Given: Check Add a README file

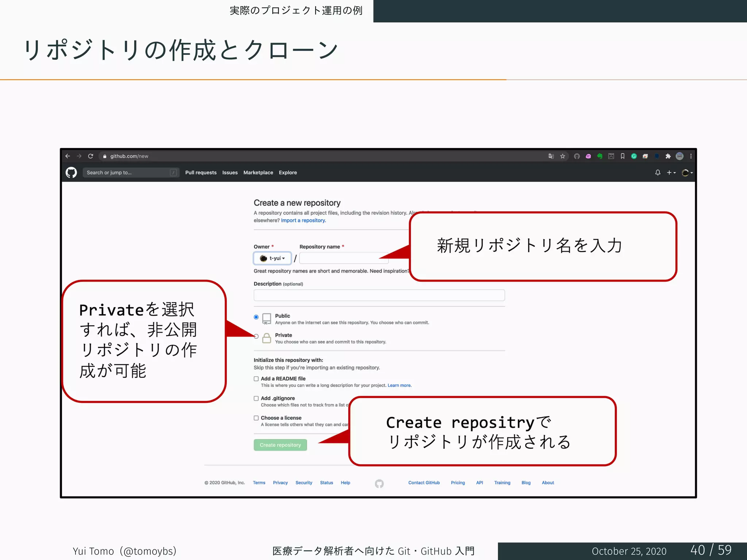Looking at the screenshot, I should 256,379.
